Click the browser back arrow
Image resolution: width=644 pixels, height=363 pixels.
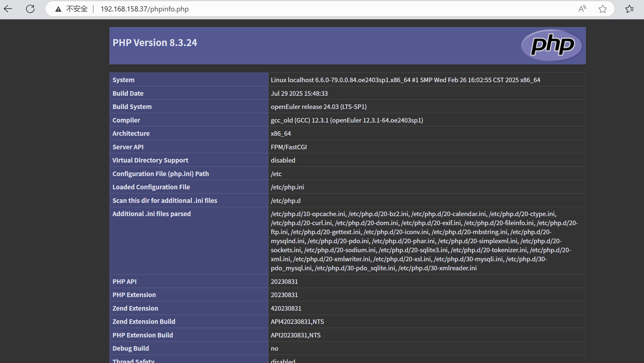pos(8,9)
